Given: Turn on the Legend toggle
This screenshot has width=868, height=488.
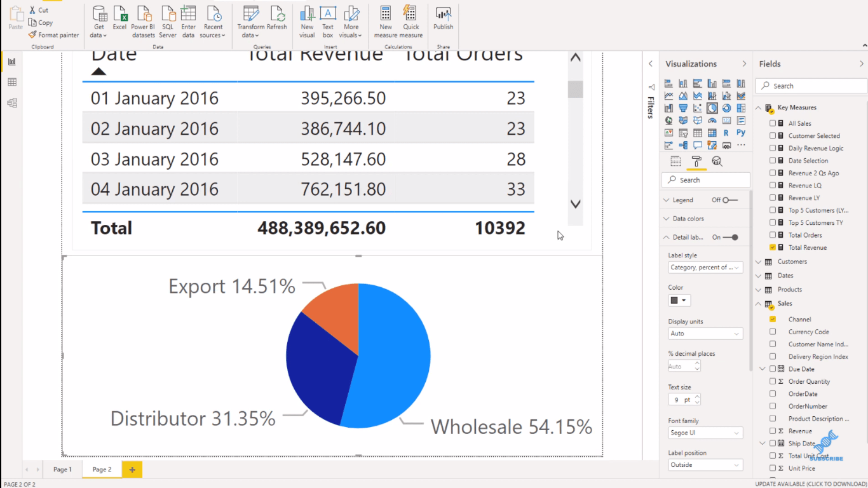Looking at the screenshot, I should (730, 200).
